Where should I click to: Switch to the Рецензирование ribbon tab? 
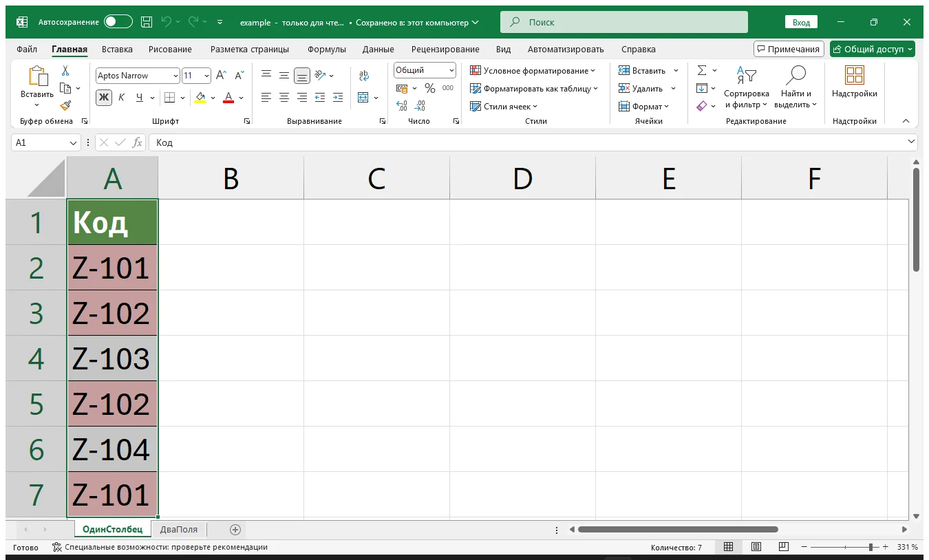click(445, 49)
